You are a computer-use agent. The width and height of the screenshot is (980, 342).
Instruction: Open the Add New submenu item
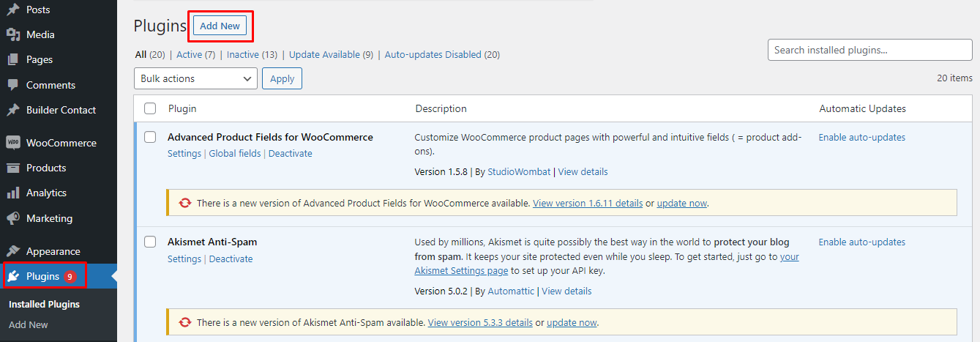tap(29, 324)
